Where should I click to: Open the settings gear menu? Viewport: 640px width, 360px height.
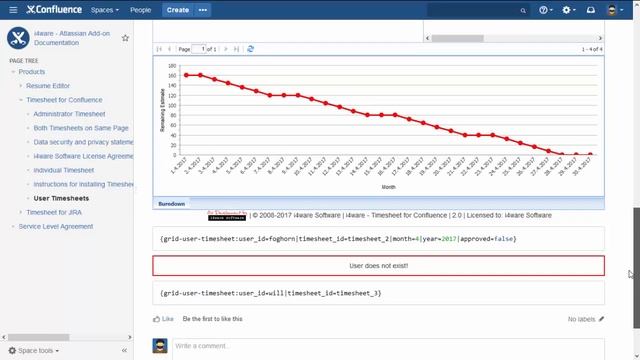pyautogui.click(x=569, y=10)
